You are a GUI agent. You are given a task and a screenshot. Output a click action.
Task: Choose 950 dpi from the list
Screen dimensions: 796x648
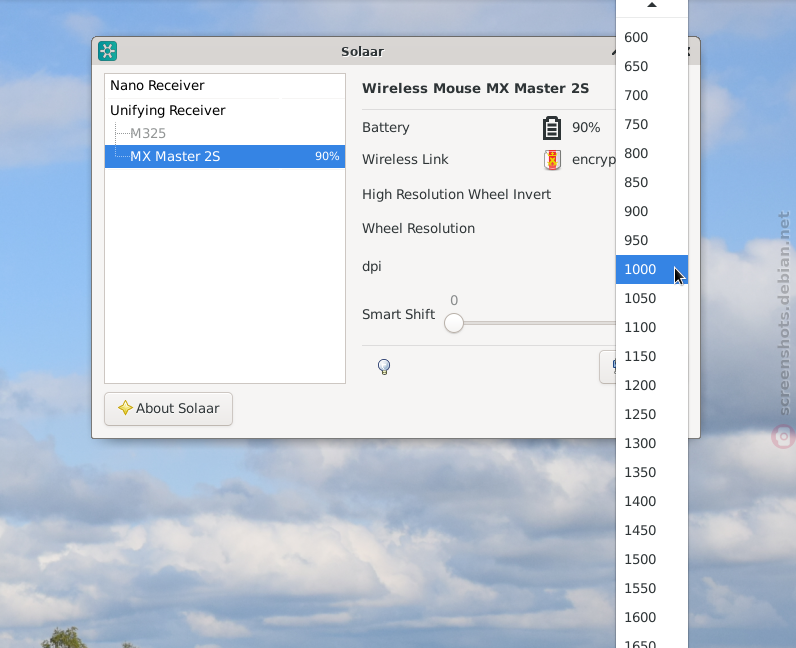[652, 240]
